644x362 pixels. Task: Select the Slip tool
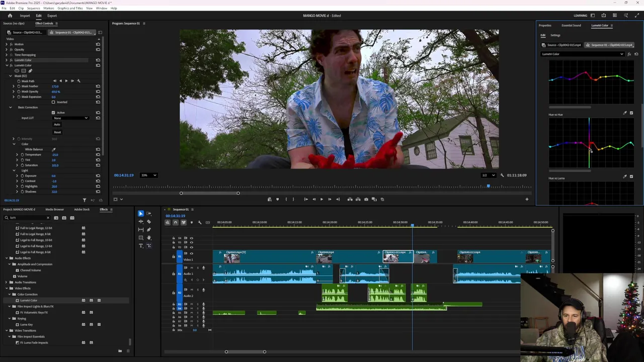[141, 230]
